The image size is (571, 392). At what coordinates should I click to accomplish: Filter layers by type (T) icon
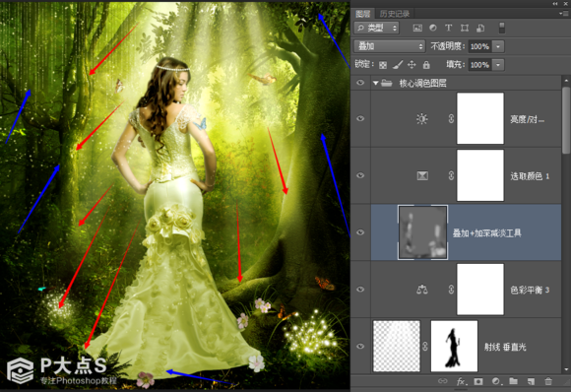[x=448, y=28]
